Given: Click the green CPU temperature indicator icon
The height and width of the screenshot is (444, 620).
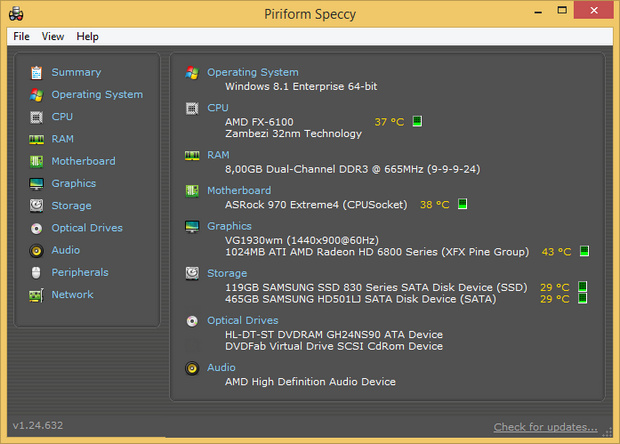Looking at the screenshot, I should (x=417, y=121).
